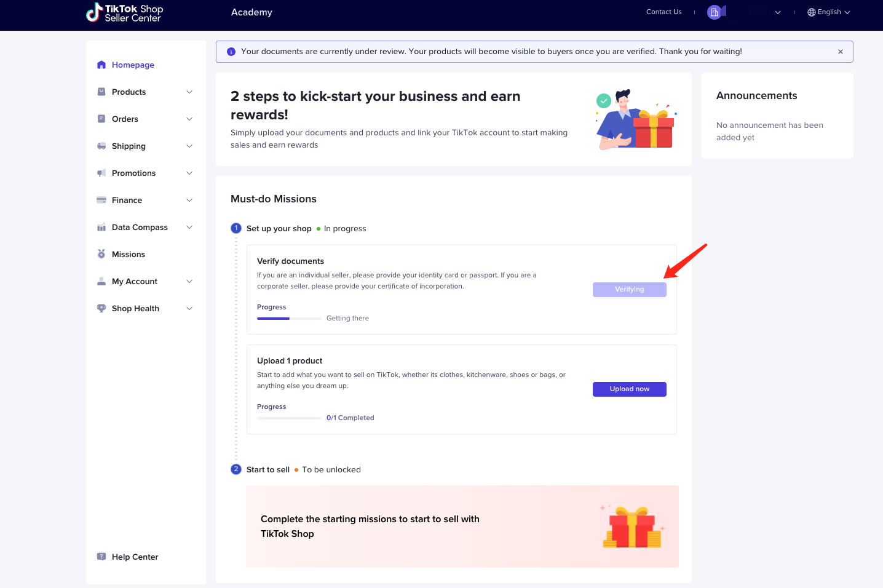Click the Data Compass chart icon
The image size is (883, 588).
click(101, 227)
